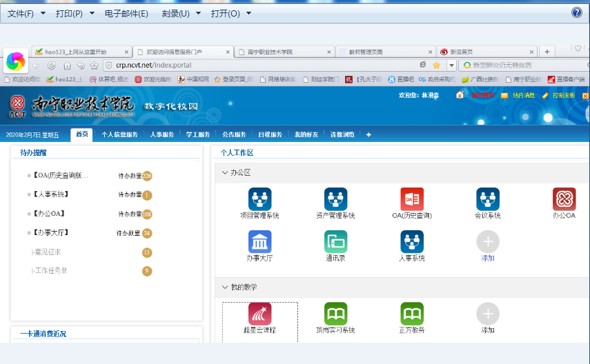Collapse the 办公区 section
The height and width of the screenshot is (364, 590).
(225, 172)
